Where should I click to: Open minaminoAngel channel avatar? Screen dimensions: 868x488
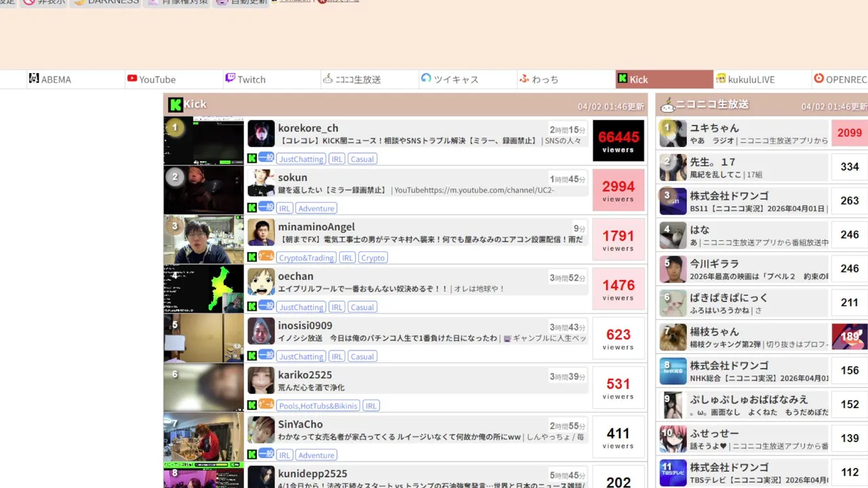coord(261,232)
